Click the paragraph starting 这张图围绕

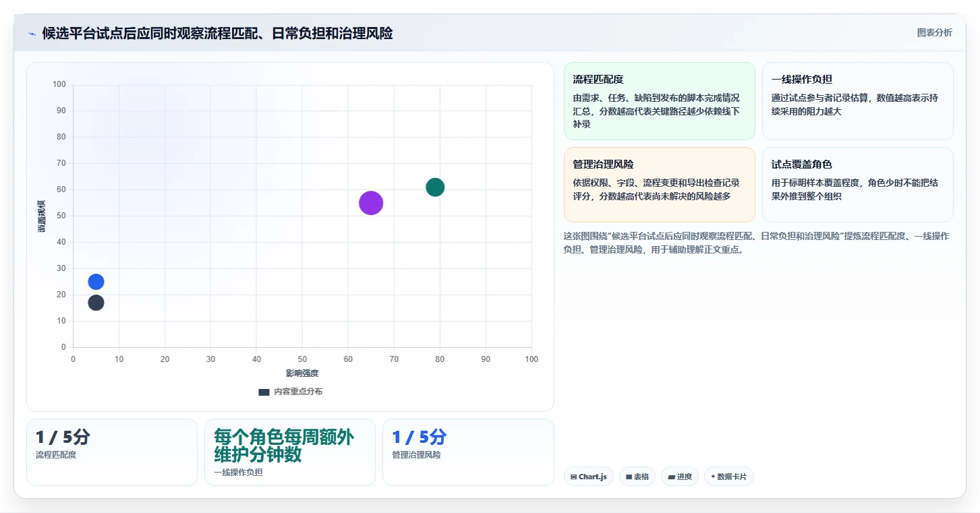coord(756,243)
